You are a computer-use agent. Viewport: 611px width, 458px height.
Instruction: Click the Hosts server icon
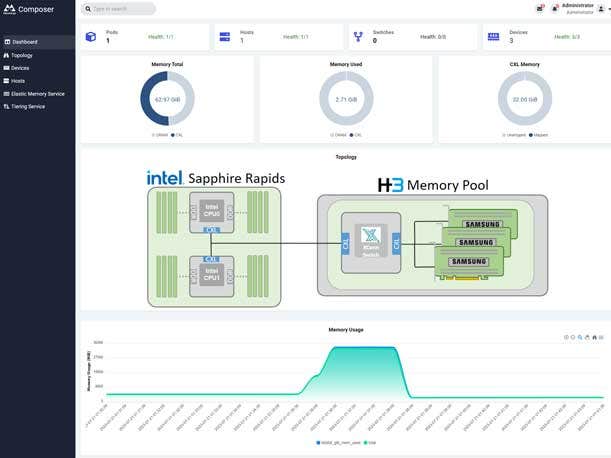pos(225,37)
